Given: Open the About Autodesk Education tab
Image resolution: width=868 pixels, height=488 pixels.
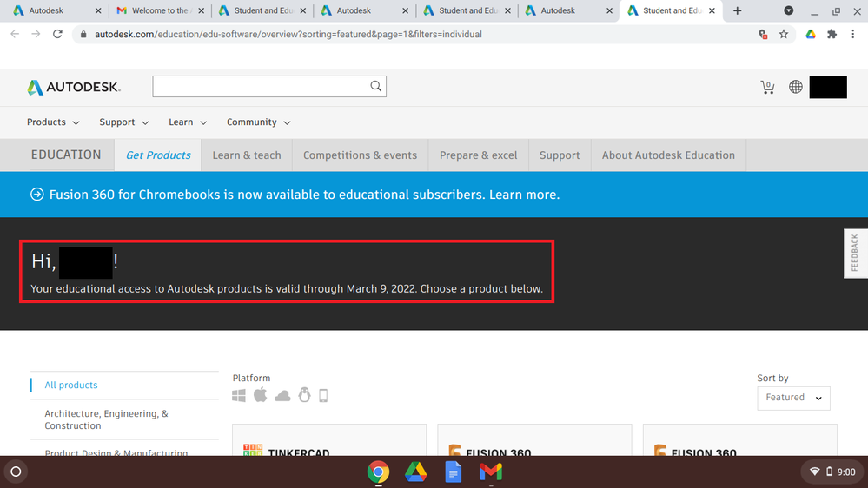Looking at the screenshot, I should point(669,155).
